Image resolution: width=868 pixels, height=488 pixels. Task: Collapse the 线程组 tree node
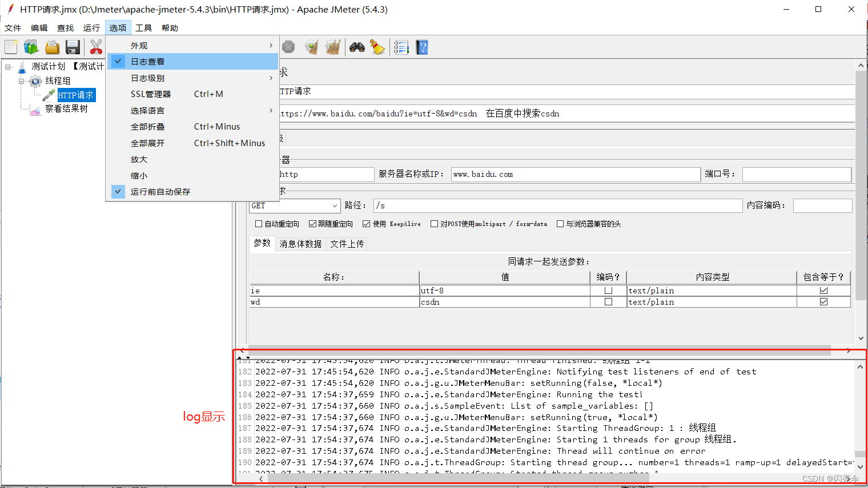point(22,81)
